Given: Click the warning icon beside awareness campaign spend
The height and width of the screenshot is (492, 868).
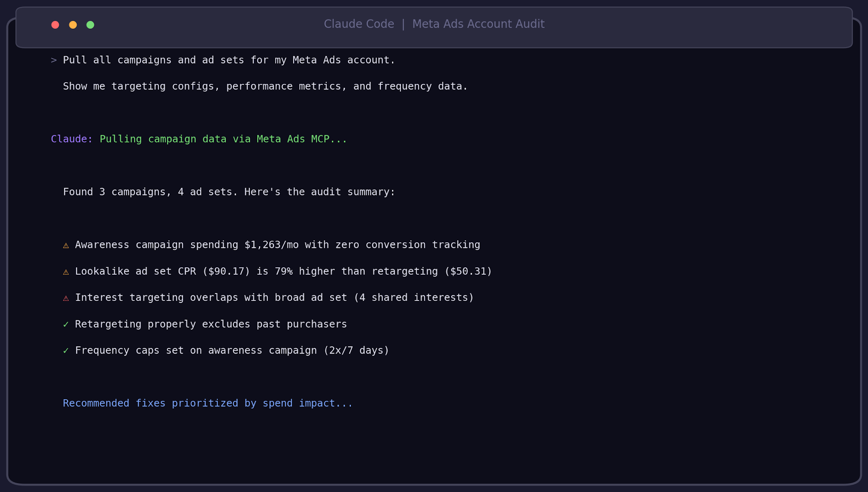Looking at the screenshot, I should pos(66,245).
